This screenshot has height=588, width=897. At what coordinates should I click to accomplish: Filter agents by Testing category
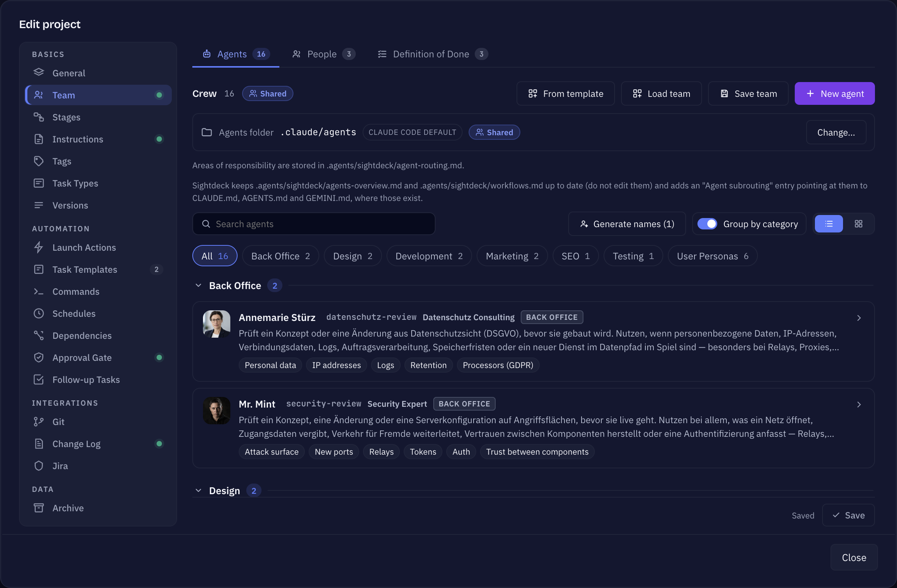pos(633,256)
